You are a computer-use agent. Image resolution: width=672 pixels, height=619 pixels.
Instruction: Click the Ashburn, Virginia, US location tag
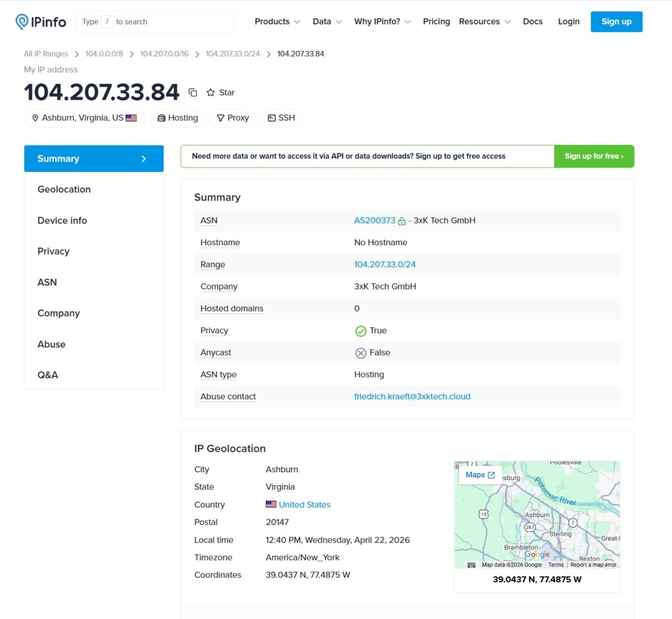click(x=85, y=118)
